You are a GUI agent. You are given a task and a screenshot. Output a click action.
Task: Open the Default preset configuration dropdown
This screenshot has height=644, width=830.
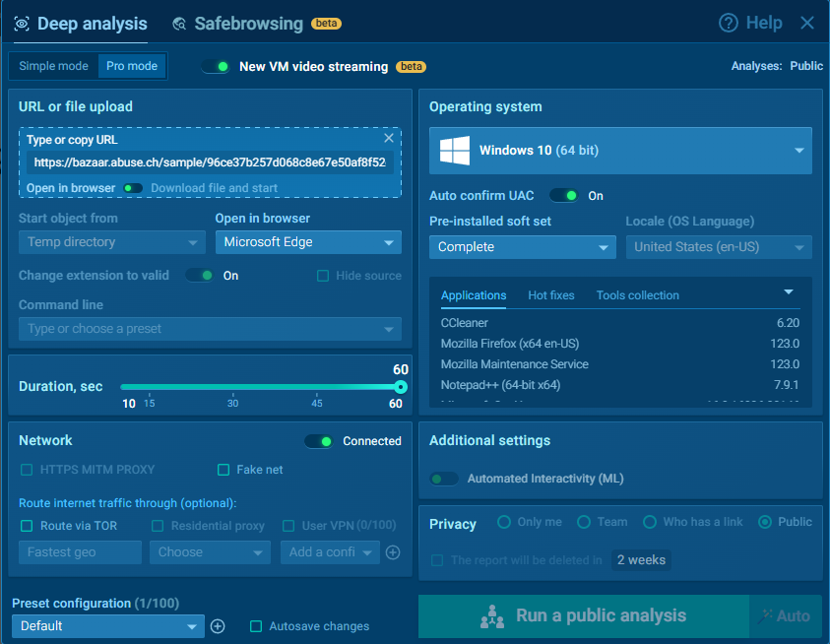pyautogui.click(x=108, y=626)
